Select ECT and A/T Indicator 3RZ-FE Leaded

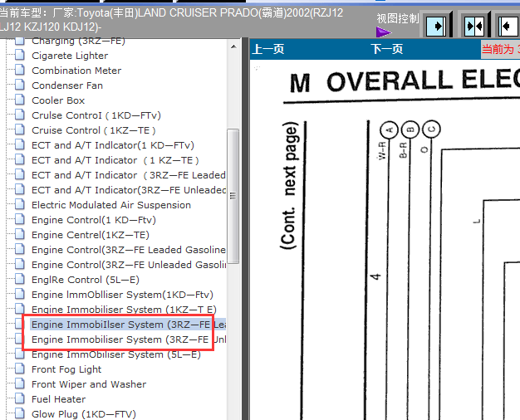[x=129, y=175]
